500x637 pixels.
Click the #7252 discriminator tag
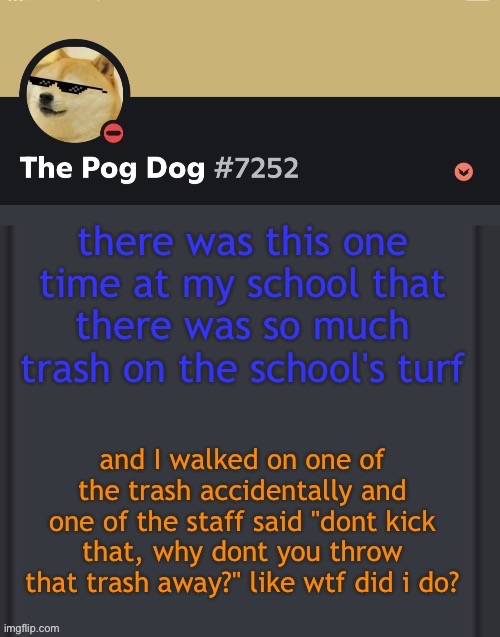click(256, 168)
